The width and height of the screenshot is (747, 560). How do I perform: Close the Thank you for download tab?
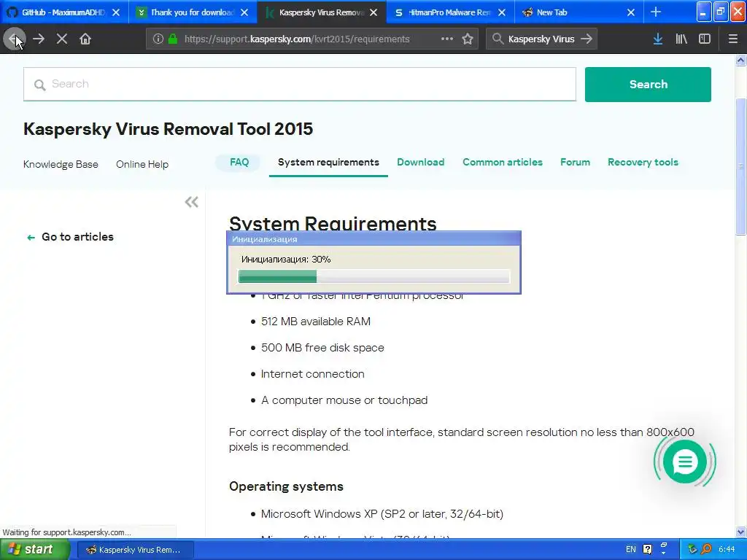tap(244, 12)
